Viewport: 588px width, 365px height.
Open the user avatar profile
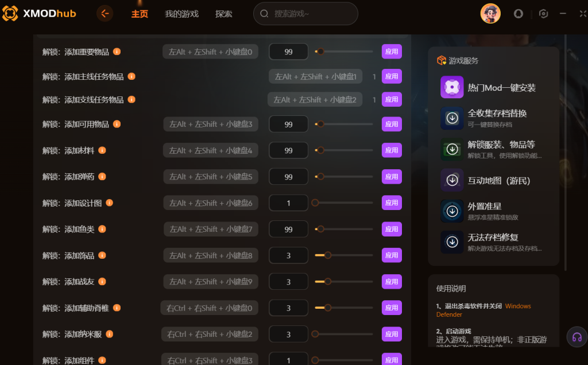(490, 14)
